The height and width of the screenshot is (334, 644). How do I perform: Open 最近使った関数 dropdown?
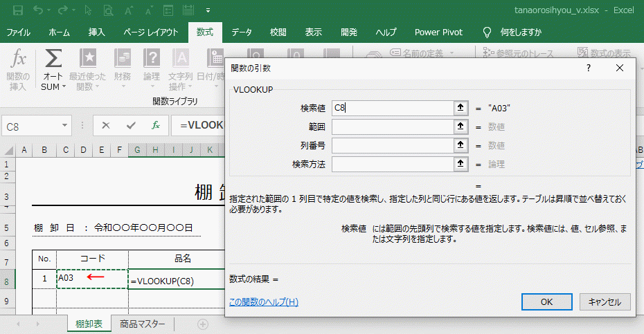[x=87, y=69]
